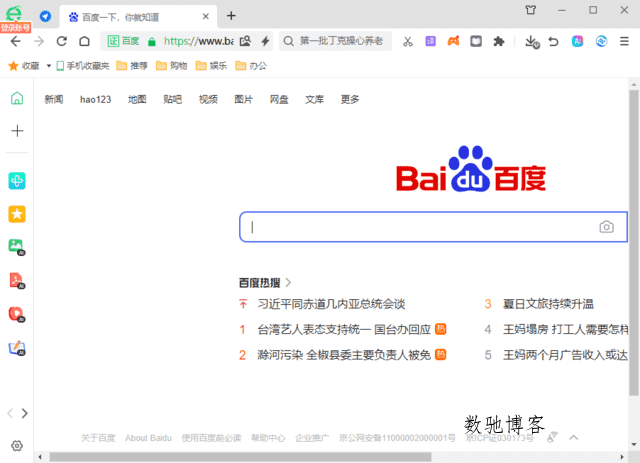The width and height of the screenshot is (640, 463).
Task: Open the 购物 bookmark folder
Action: (x=171, y=66)
